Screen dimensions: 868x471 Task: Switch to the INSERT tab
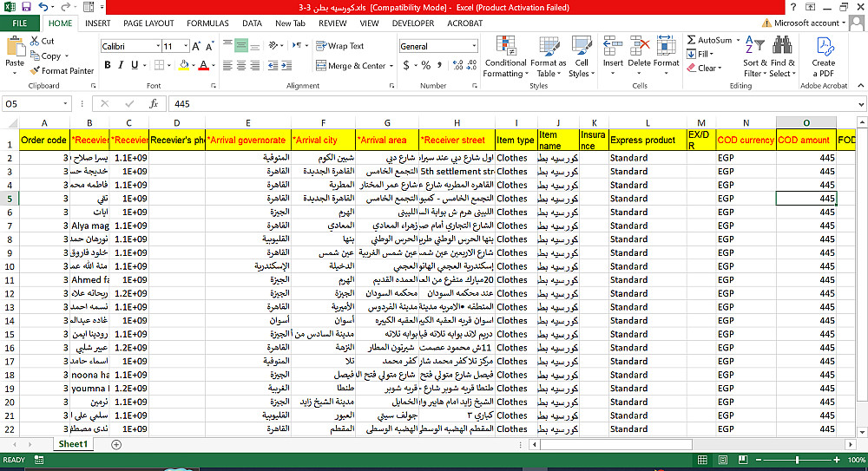point(97,23)
